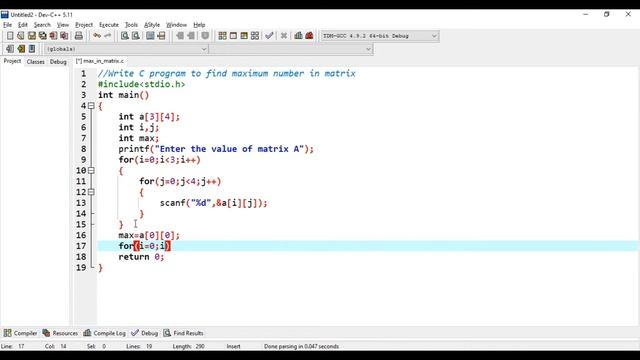Open the Resources bottom panel tab
This screenshot has width=640, height=360.
coord(60,333)
